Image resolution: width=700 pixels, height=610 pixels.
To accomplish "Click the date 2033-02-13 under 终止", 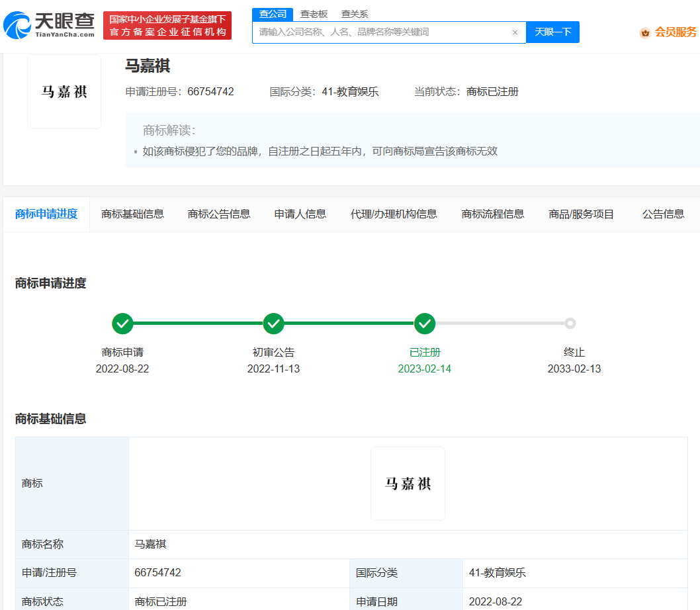I will click(x=574, y=369).
